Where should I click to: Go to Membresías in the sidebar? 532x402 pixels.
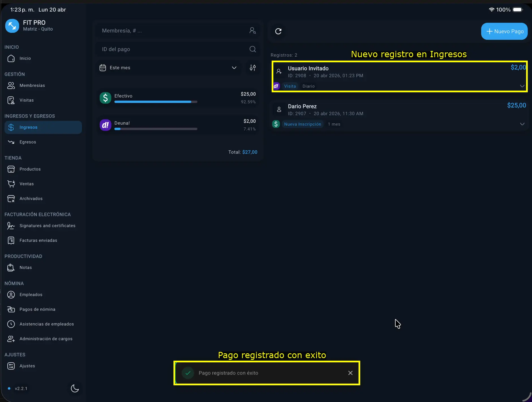[32, 85]
